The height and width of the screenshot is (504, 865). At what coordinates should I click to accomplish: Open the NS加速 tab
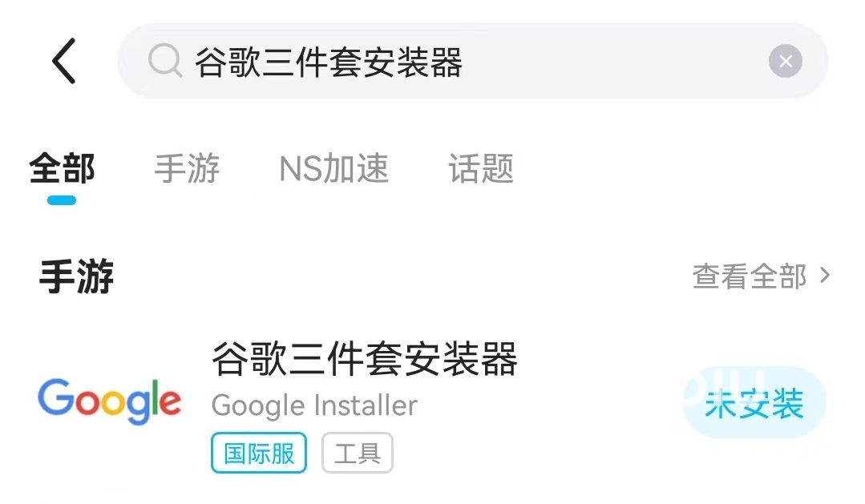(333, 169)
